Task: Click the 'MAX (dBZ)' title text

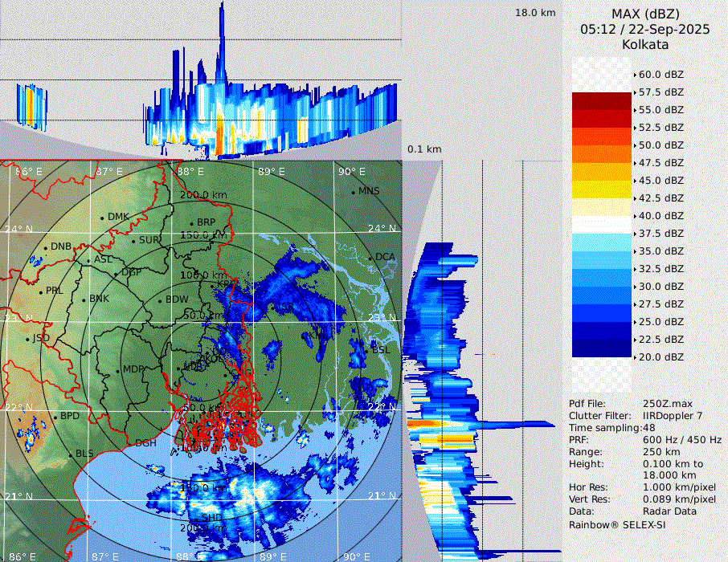Action: (x=645, y=14)
